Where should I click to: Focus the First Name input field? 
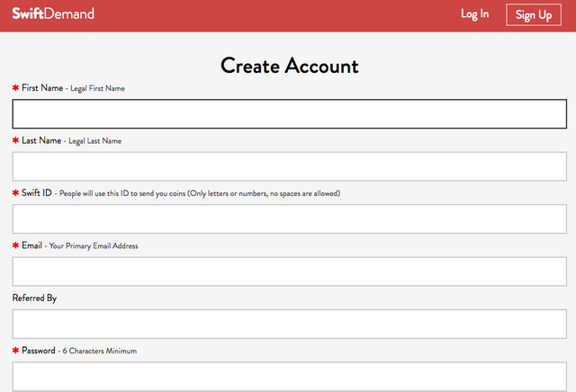290,114
